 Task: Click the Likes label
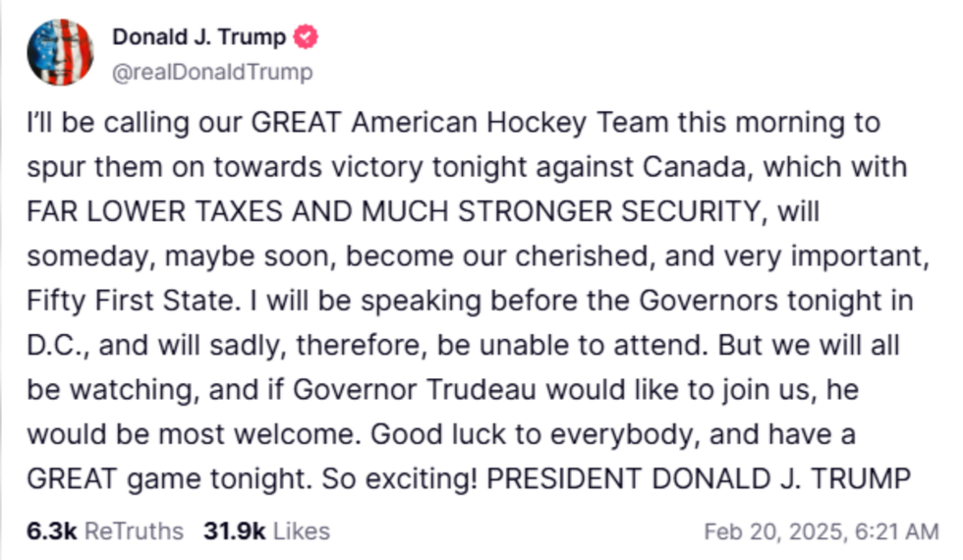(301, 532)
